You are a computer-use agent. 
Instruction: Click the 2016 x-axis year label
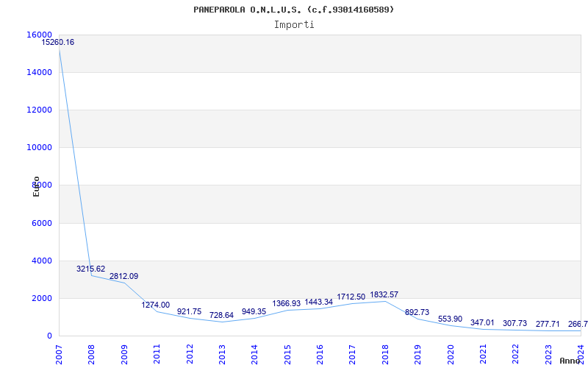pyautogui.click(x=320, y=354)
